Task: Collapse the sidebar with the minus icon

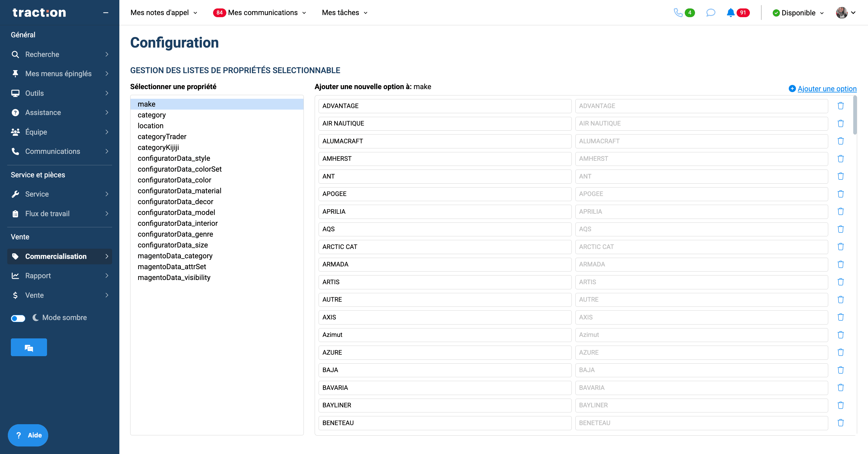Action: pos(106,13)
